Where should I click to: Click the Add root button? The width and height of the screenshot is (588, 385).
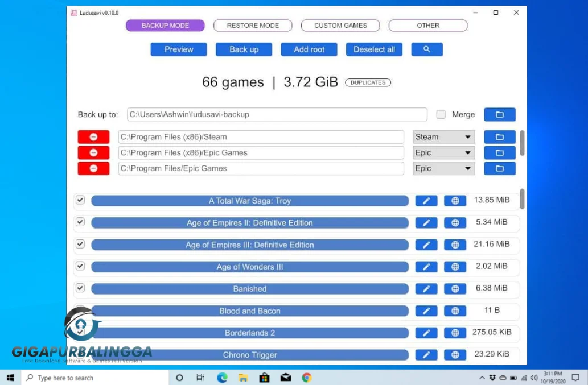point(309,49)
